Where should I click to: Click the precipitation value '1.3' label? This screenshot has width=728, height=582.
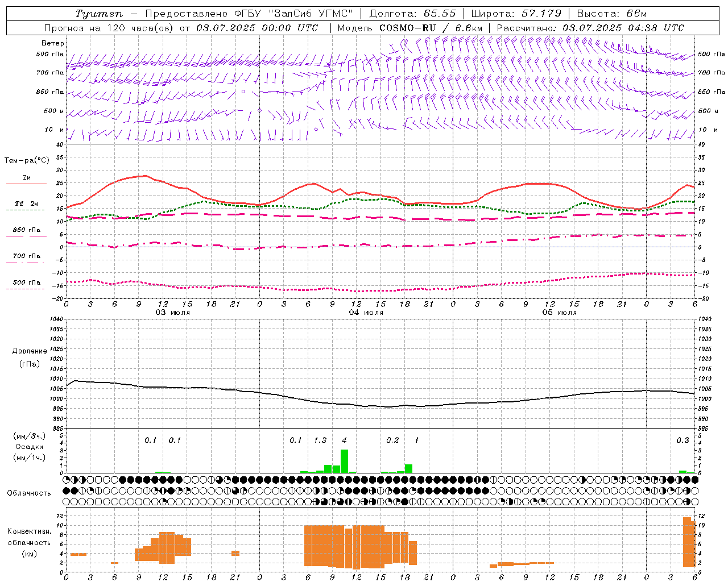pos(320,440)
